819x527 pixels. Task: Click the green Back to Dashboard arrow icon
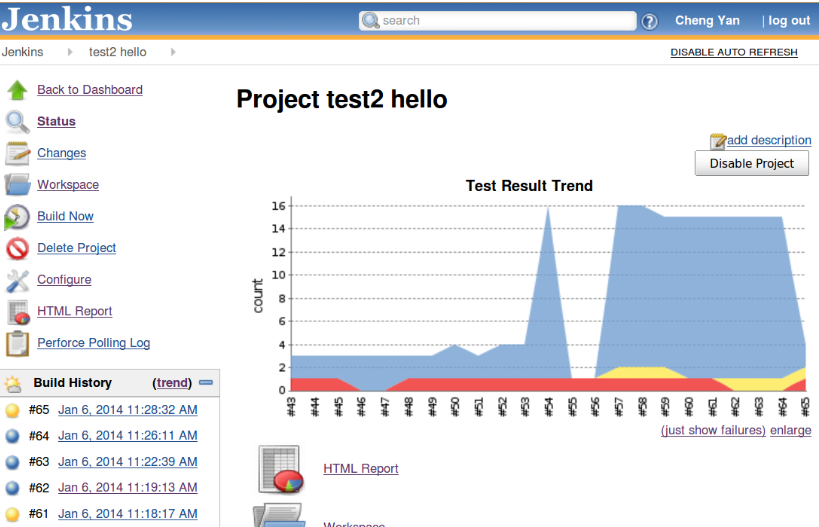tap(17, 90)
